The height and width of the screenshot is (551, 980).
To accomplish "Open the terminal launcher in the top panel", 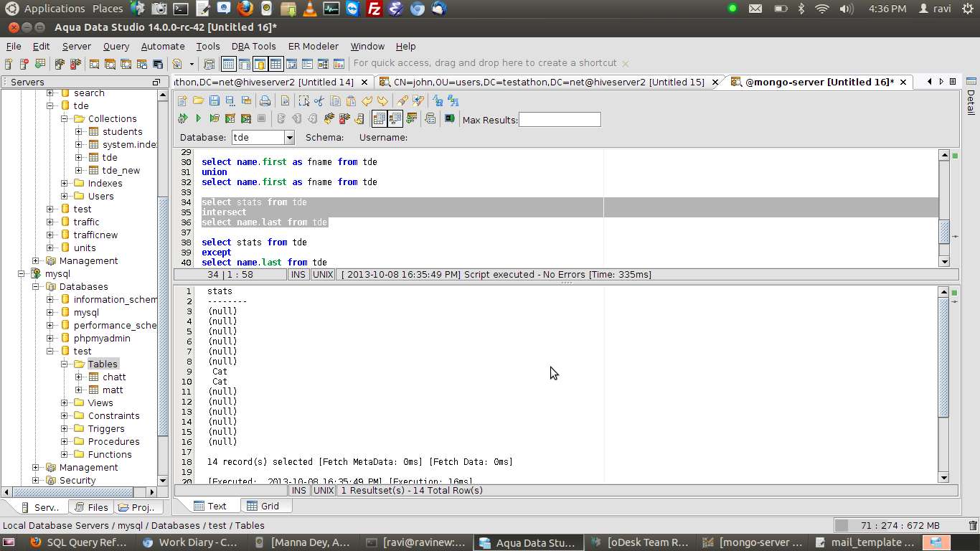I will [x=181, y=9].
